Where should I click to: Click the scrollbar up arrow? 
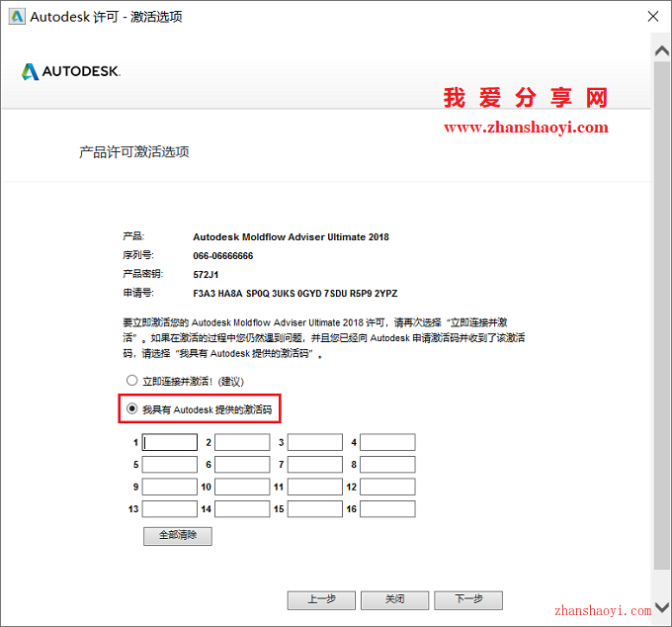click(662, 51)
